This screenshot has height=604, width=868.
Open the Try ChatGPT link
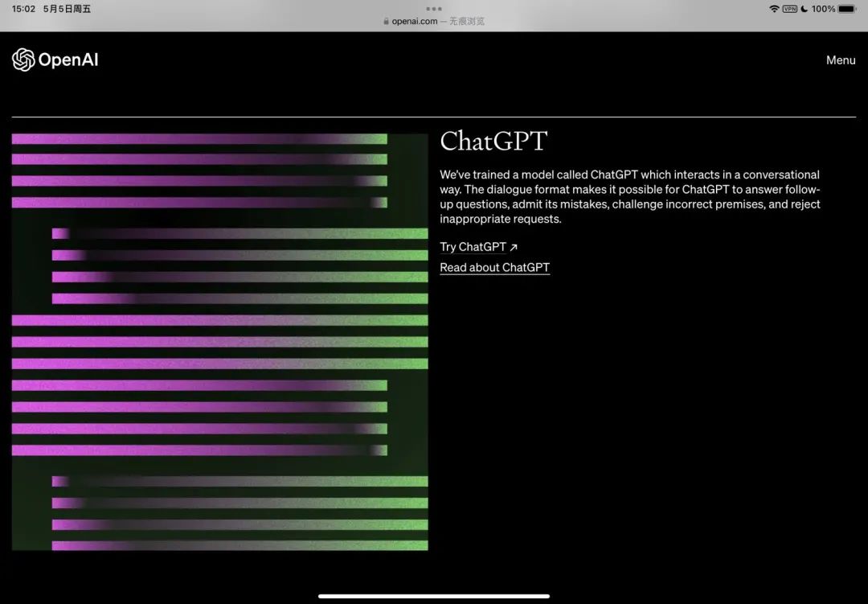click(x=478, y=247)
